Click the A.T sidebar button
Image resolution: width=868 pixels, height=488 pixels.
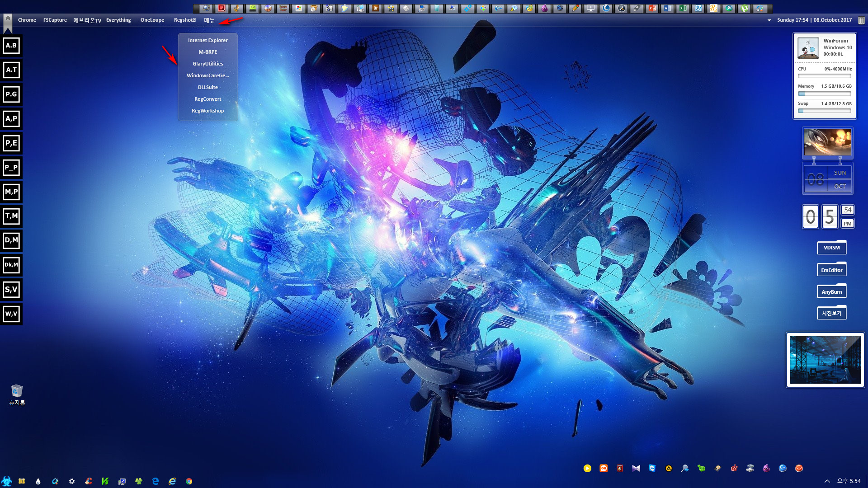pyautogui.click(x=11, y=70)
